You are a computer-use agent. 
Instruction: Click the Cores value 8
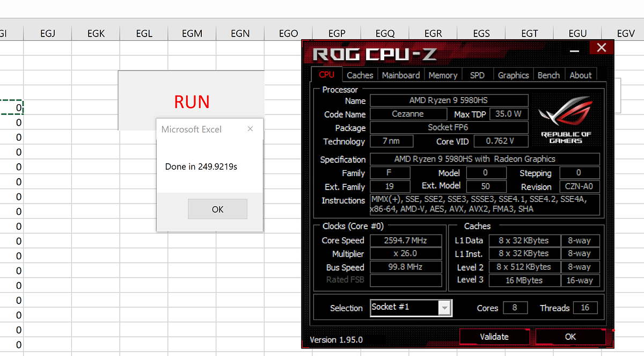pyautogui.click(x=515, y=308)
